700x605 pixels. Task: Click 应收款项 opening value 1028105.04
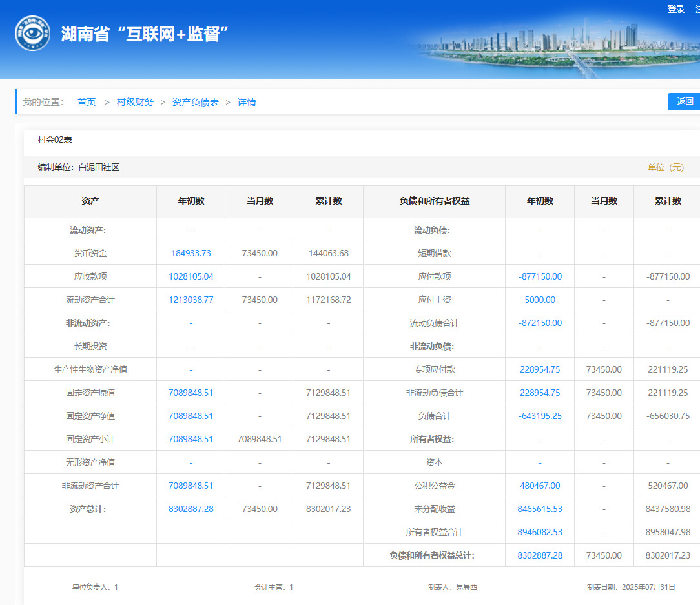(x=190, y=276)
